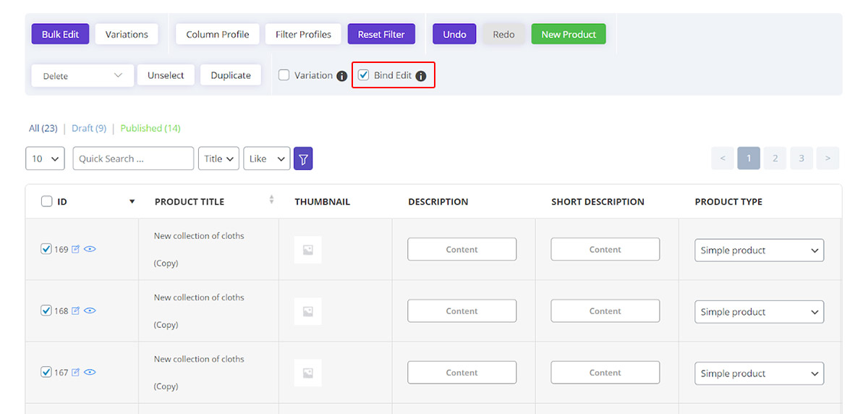The height and width of the screenshot is (414, 868).
Task: Toggle select-all checkbox beside ID
Action: click(47, 201)
